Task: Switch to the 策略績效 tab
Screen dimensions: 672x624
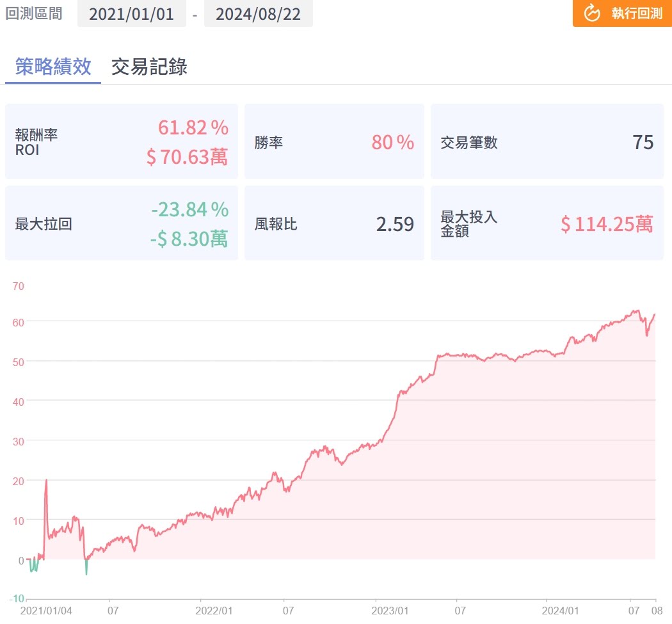Action: pyautogui.click(x=53, y=67)
